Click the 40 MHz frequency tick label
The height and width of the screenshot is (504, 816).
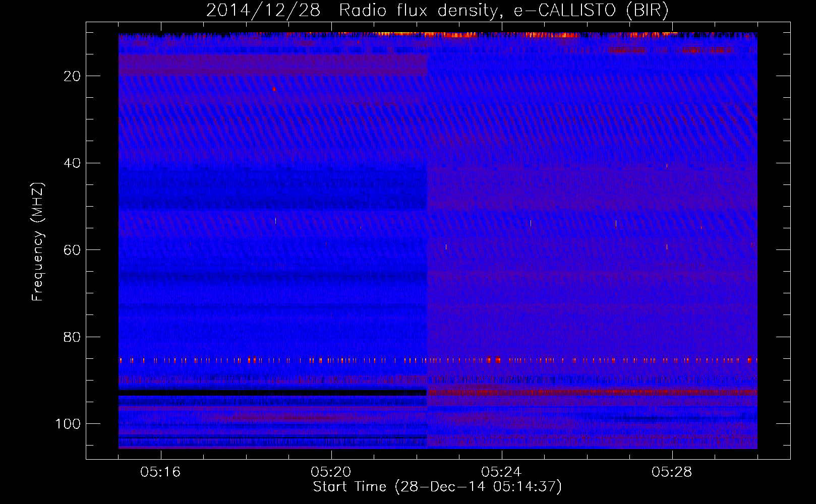[72, 163]
